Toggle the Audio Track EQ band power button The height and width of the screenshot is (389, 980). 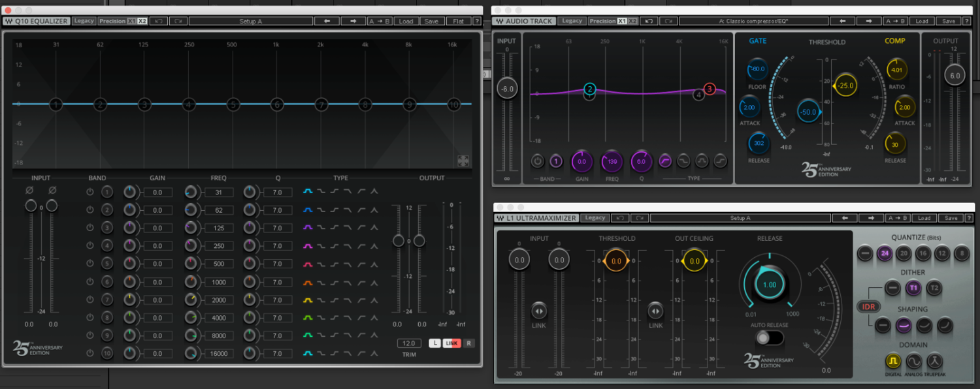point(538,161)
